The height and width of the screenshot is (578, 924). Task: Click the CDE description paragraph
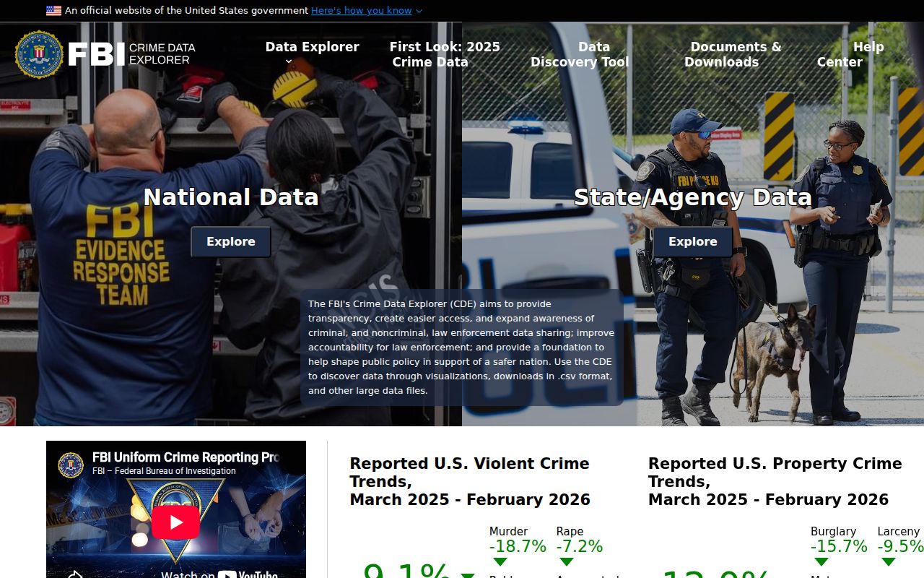[x=462, y=348]
